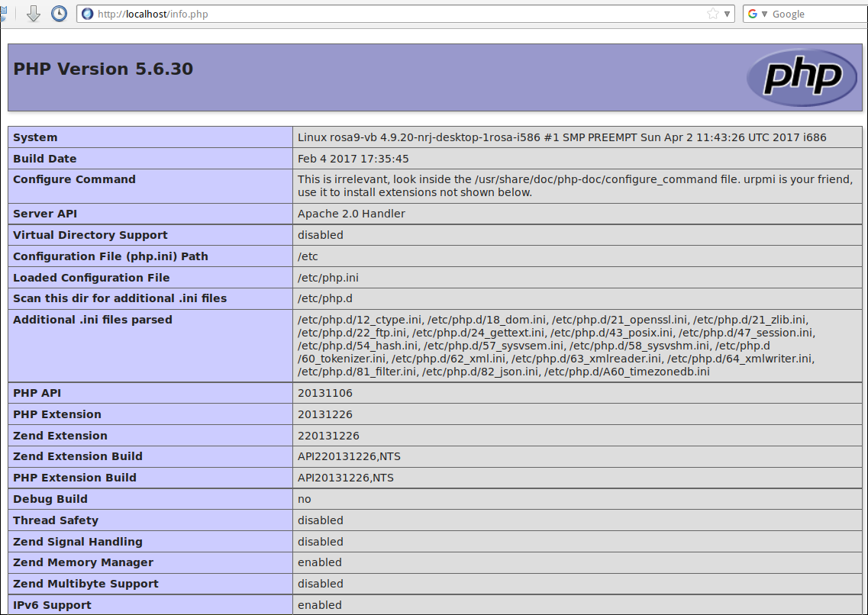Click disabled value for Zend Signal Handling

(x=321, y=542)
